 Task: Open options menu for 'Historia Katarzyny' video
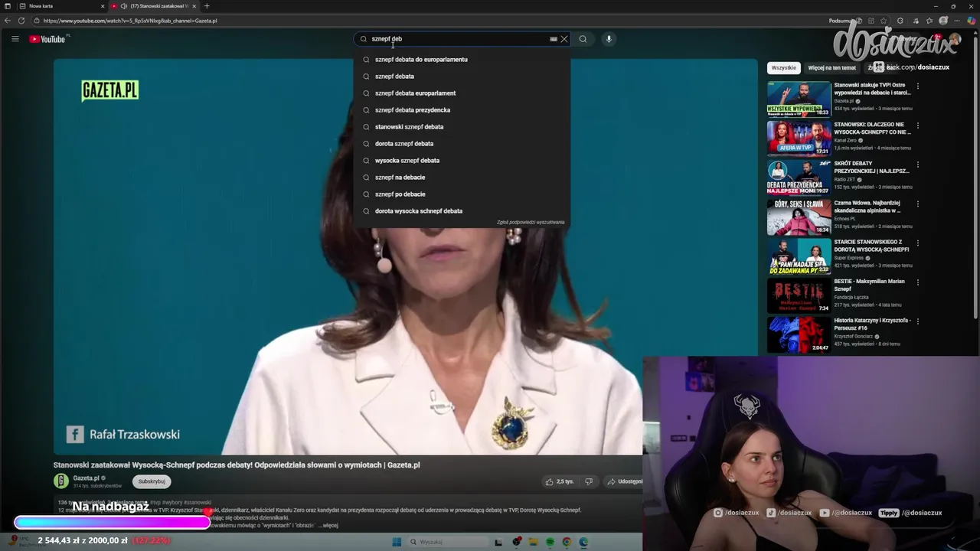pyautogui.click(x=917, y=321)
